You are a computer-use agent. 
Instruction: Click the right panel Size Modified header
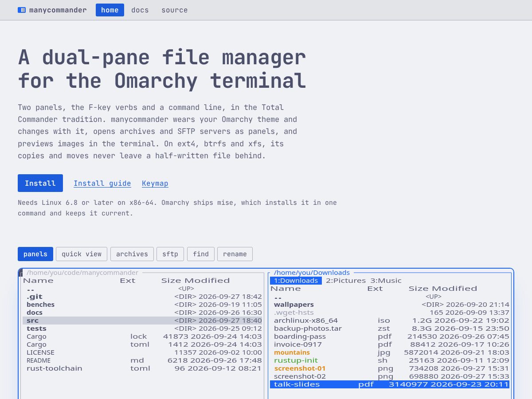click(443, 289)
